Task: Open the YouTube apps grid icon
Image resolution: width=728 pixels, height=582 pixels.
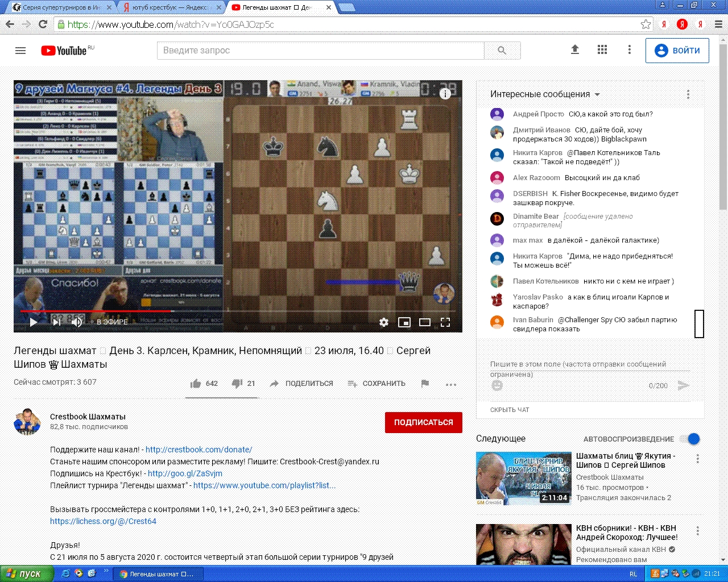Action: pyautogui.click(x=602, y=50)
